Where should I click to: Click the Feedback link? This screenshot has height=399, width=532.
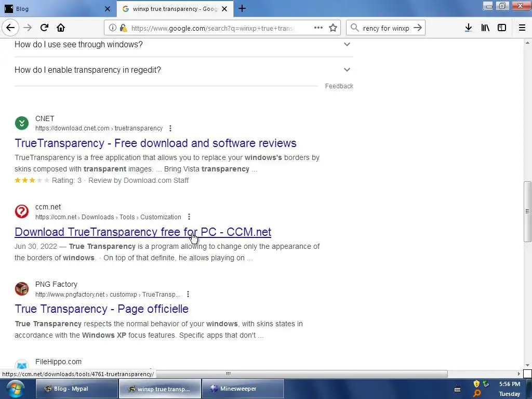(x=339, y=86)
